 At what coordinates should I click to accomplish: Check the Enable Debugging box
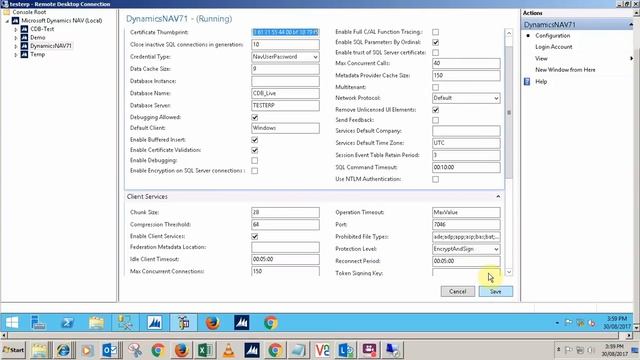click(x=255, y=160)
